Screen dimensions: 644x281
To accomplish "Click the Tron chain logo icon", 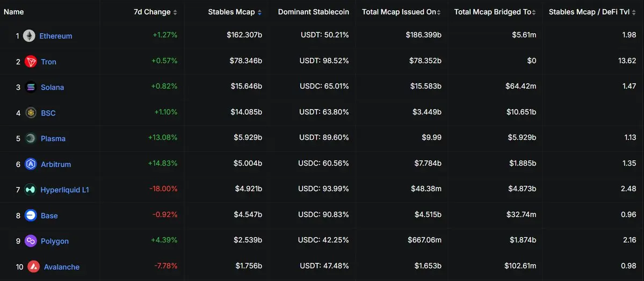I will click(31, 62).
